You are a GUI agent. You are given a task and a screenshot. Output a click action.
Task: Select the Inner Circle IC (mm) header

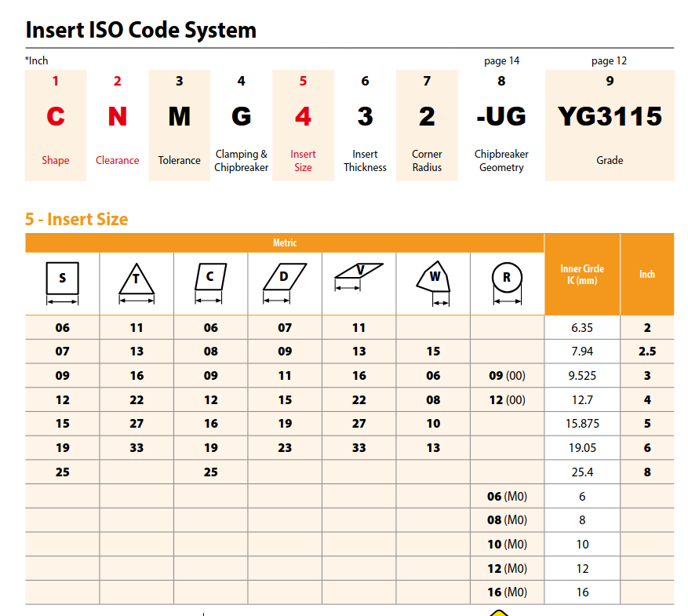coord(581,274)
